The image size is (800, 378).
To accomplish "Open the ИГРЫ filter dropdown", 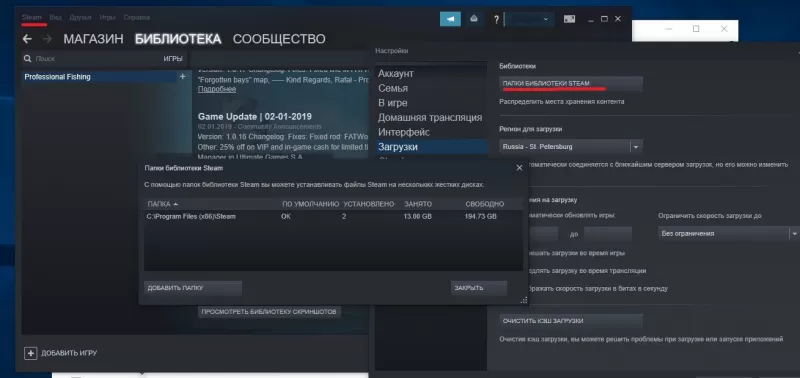I will click(x=173, y=59).
